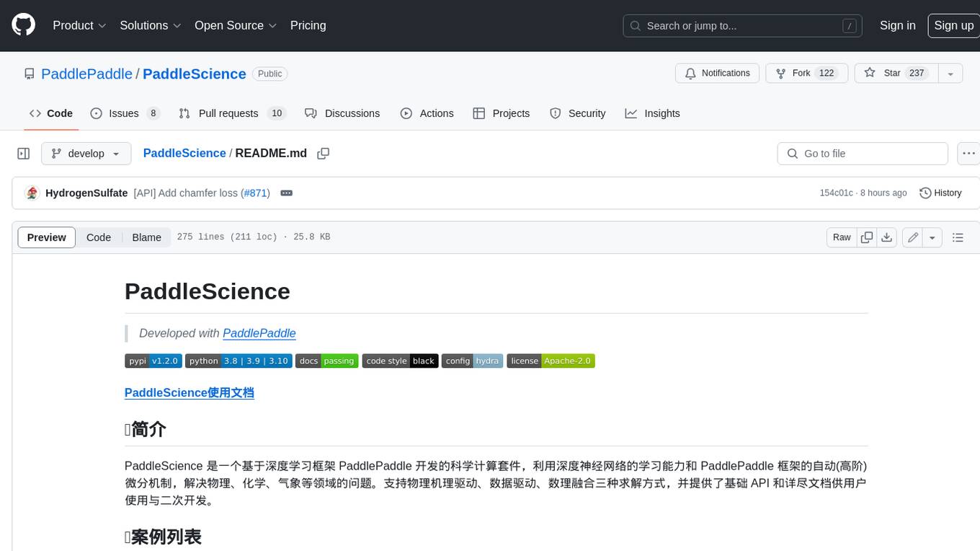Select the Code view toggle
Viewport: 980px width, 551px height.
(x=99, y=237)
